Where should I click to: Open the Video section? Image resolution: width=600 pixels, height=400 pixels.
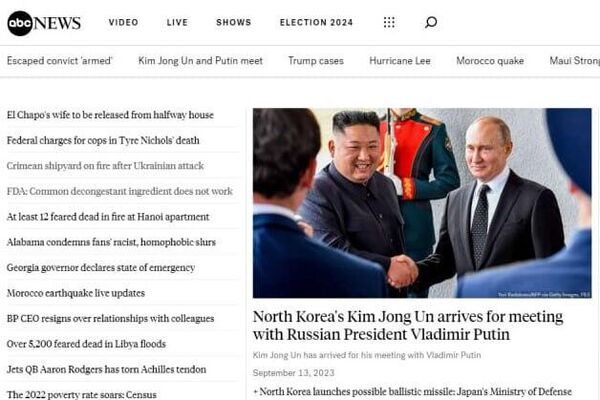(123, 22)
